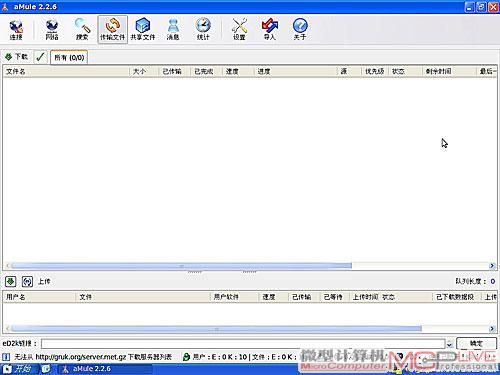Toggle the green download arrow upload list button
Image resolution: width=500 pixels, height=375 pixels.
[11, 282]
